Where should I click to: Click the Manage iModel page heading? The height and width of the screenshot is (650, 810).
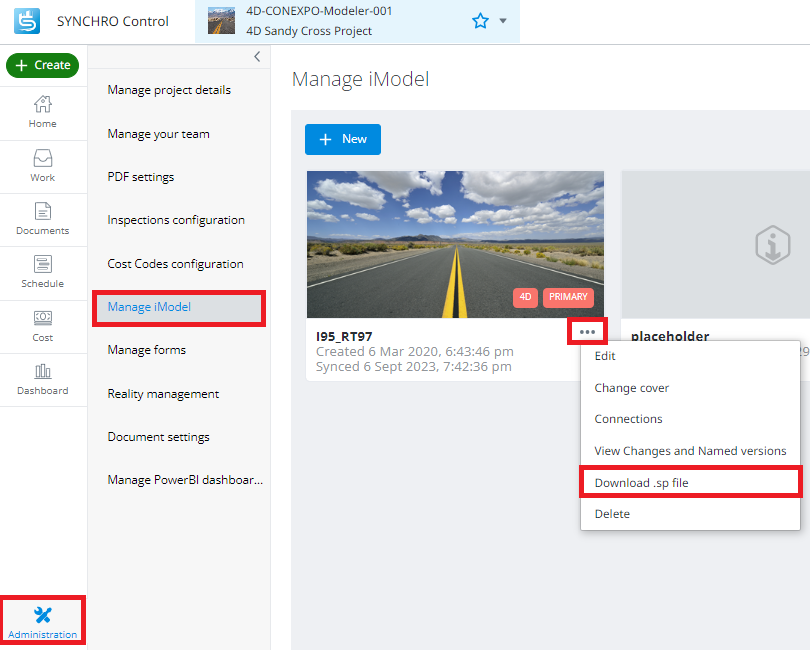coord(361,80)
